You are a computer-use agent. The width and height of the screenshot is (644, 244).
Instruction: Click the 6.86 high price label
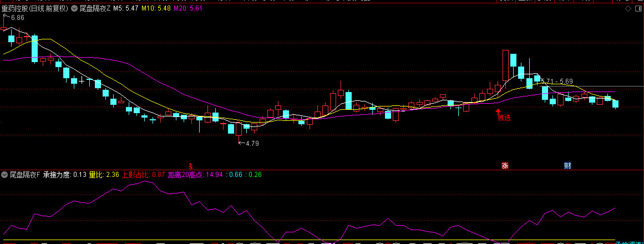point(18,18)
